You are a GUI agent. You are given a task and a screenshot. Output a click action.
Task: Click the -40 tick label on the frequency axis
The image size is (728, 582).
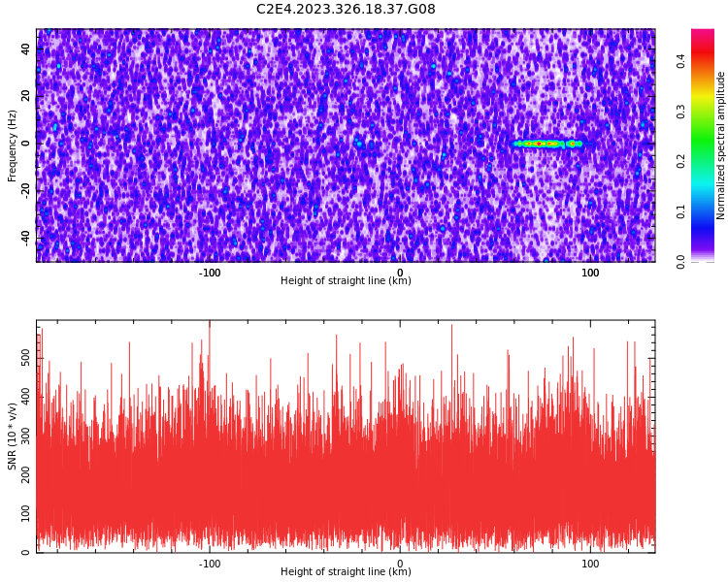click(x=26, y=239)
